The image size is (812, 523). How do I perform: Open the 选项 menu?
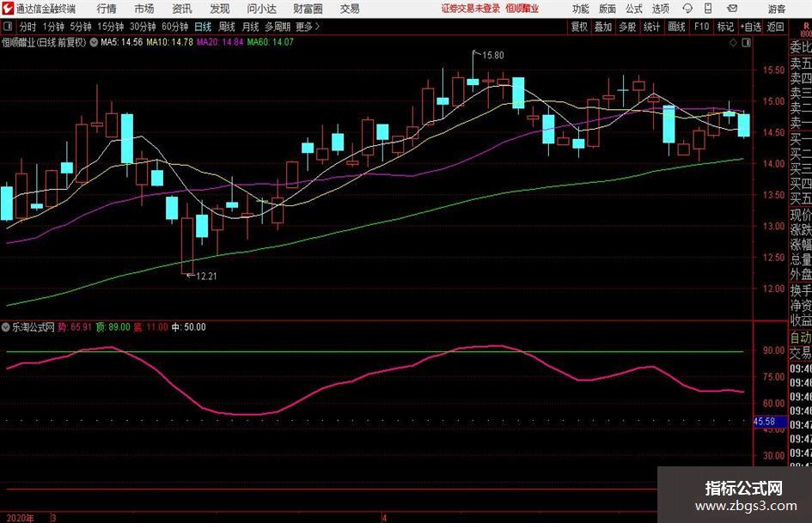660,9
